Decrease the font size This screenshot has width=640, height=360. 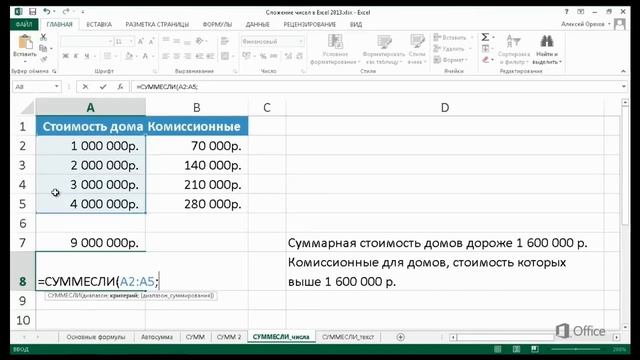click(151, 42)
